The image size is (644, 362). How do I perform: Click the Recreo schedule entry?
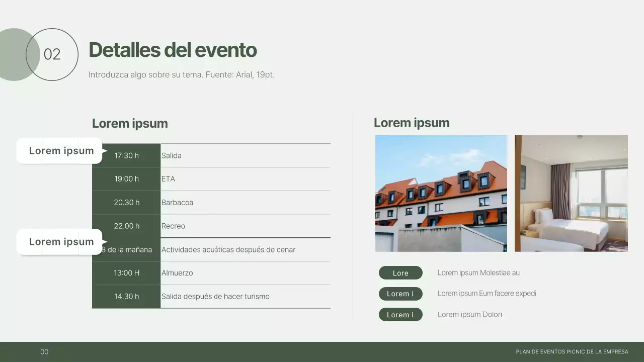pos(173,226)
